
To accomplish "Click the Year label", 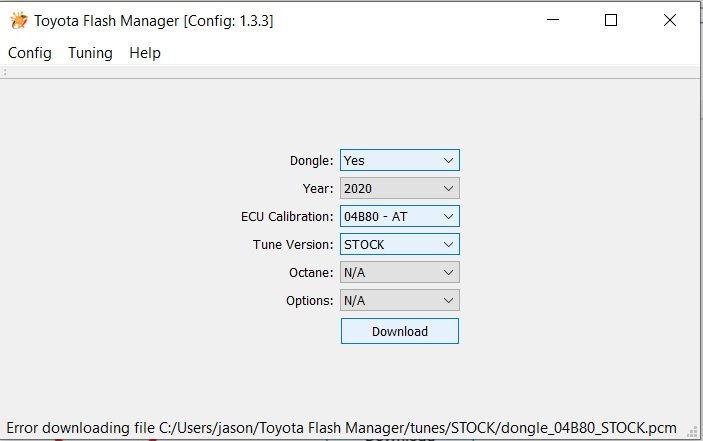I will 318,188.
